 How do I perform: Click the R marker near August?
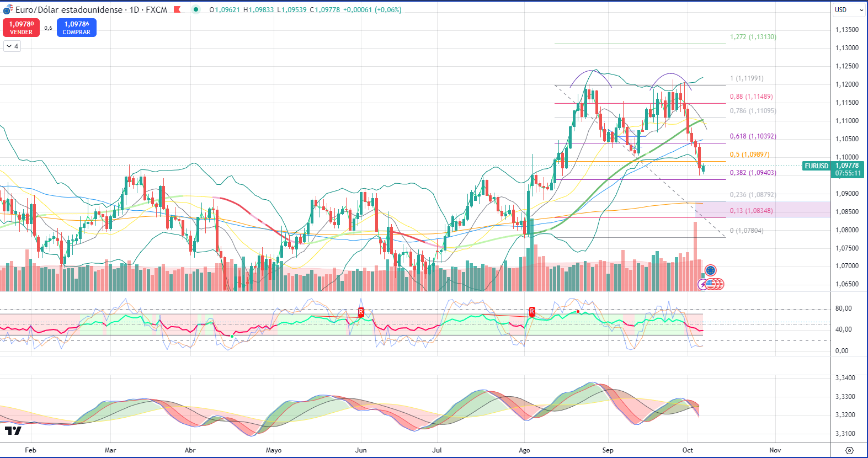point(532,312)
